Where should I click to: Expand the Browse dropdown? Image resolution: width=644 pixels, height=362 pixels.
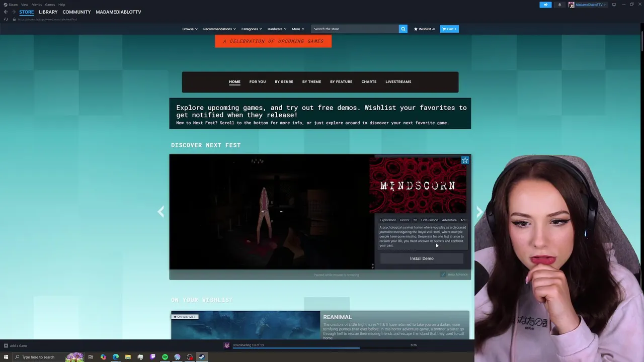[x=190, y=29]
